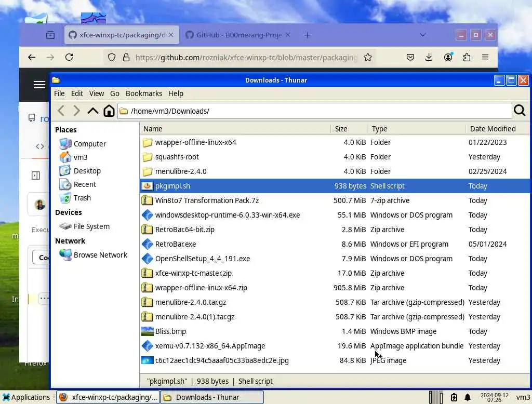Open Firefox account icon
The width and height of the screenshot is (532, 404).
click(448, 57)
